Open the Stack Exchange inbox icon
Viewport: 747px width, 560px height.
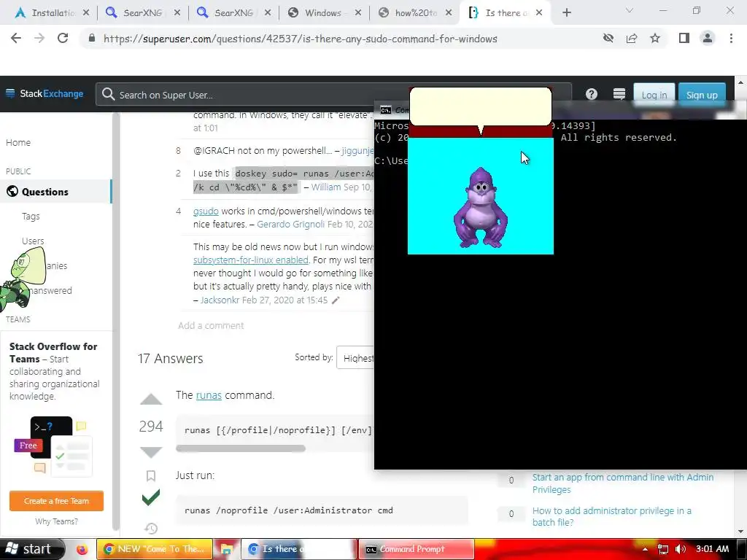(619, 94)
